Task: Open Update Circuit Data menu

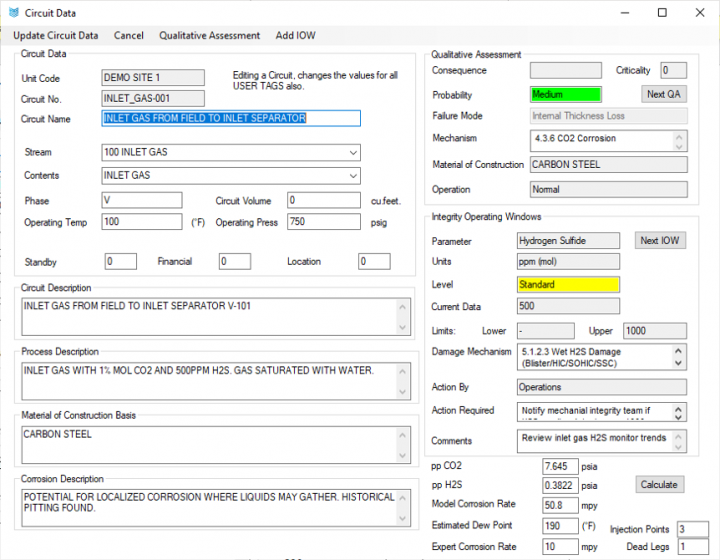Action: coord(56,35)
